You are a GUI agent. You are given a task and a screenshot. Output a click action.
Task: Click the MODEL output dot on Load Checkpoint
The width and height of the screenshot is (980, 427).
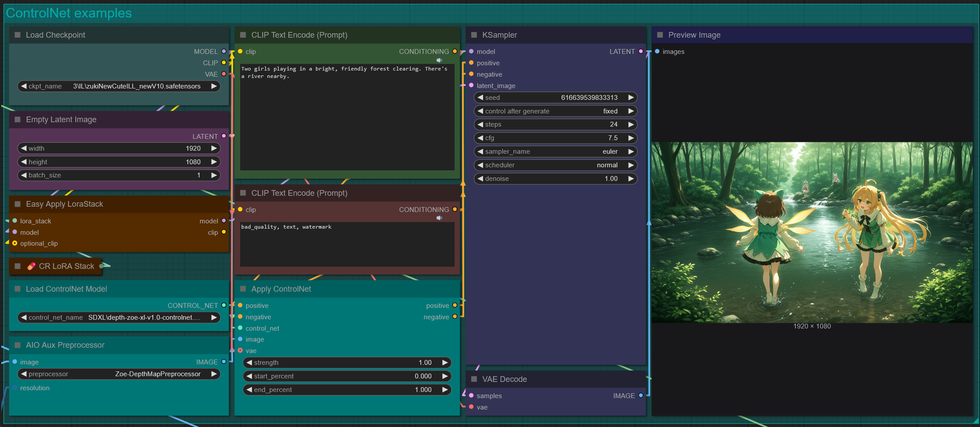(224, 52)
